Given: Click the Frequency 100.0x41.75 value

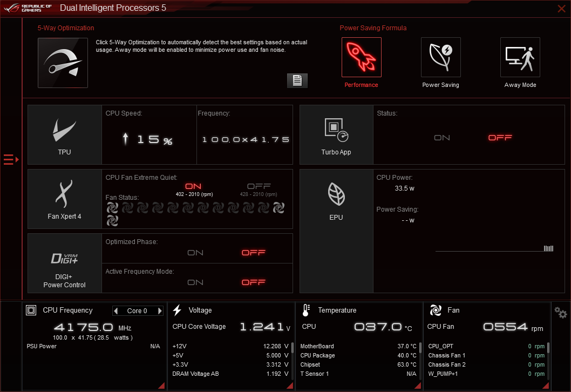Looking at the screenshot, I should point(246,139).
